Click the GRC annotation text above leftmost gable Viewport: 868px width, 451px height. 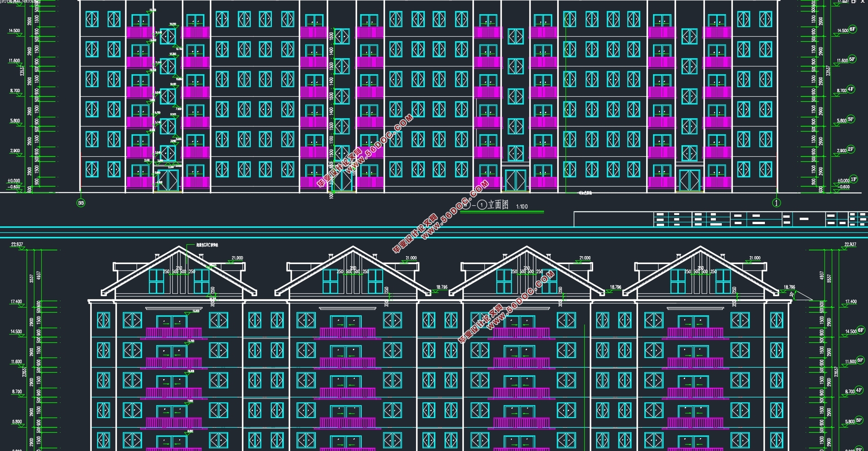(208, 245)
